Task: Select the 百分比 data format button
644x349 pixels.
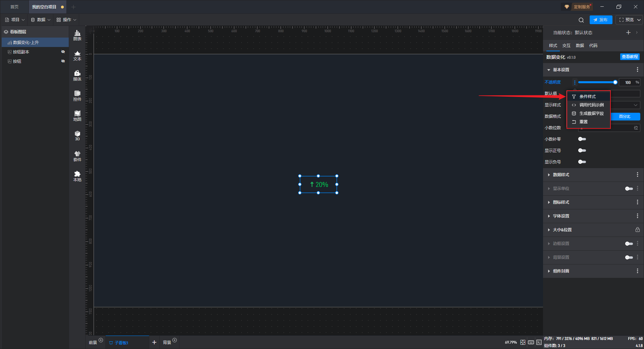Action: (x=625, y=116)
